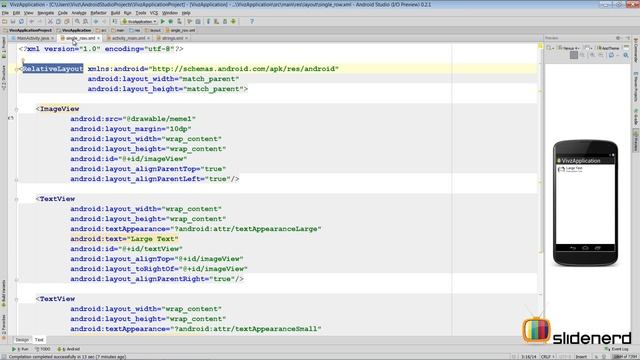Click the @drawable/meme1 value
The height and width of the screenshot is (360, 640).
pos(159,119)
